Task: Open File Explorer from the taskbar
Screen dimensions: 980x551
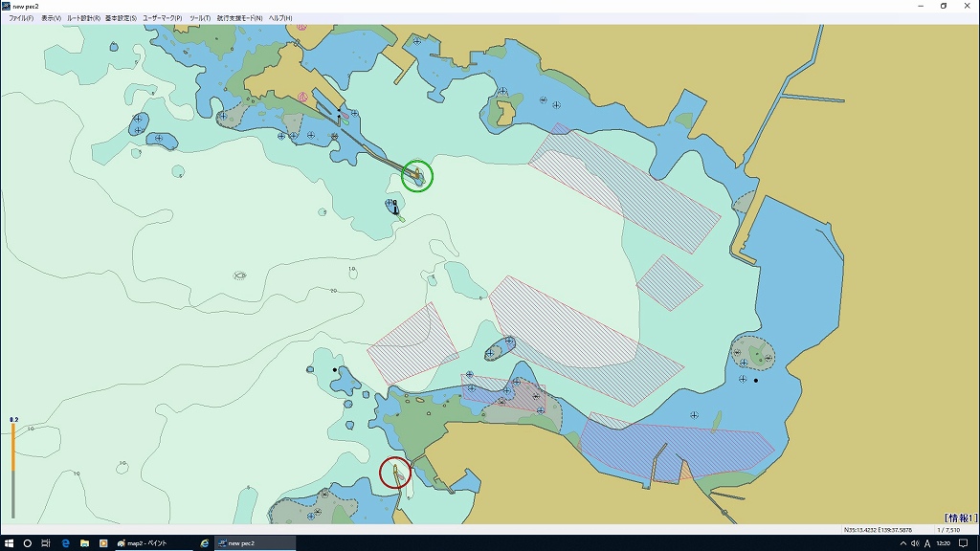Action: click(x=84, y=542)
